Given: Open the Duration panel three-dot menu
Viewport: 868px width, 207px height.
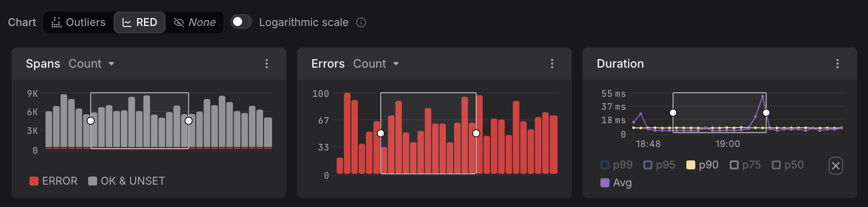Looking at the screenshot, I should pyautogui.click(x=838, y=64).
